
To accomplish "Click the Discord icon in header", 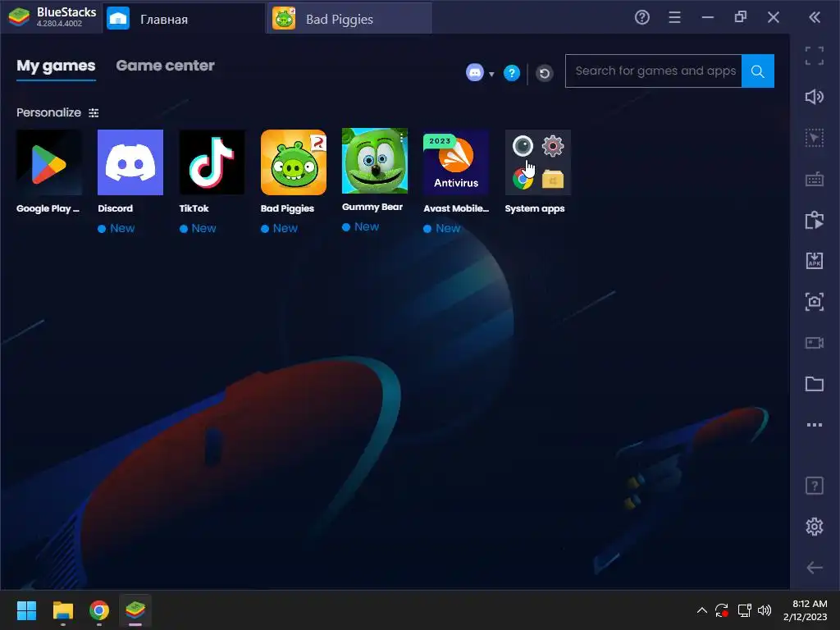I will click(x=475, y=72).
